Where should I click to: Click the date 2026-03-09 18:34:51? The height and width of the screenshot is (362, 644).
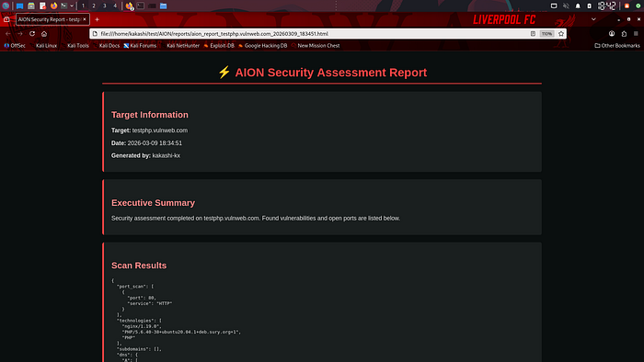tap(155, 143)
